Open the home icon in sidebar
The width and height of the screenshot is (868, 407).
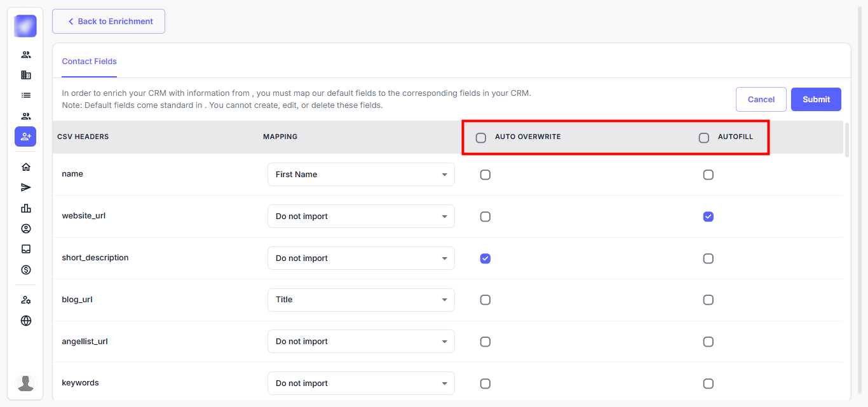click(x=25, y=167)
